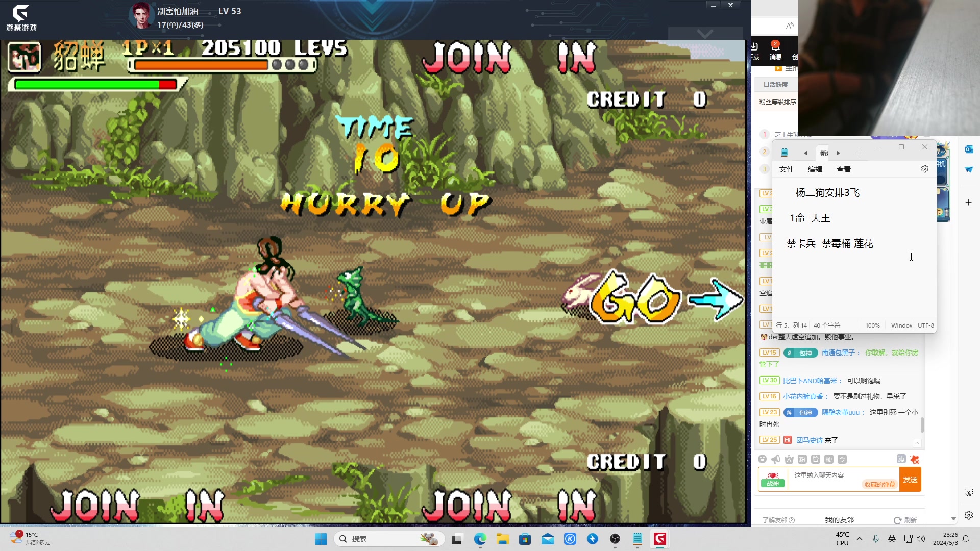The image size is (980, 551).
Task: Toggle the 滤 filter button in chat
Action: tap(901, 459)
